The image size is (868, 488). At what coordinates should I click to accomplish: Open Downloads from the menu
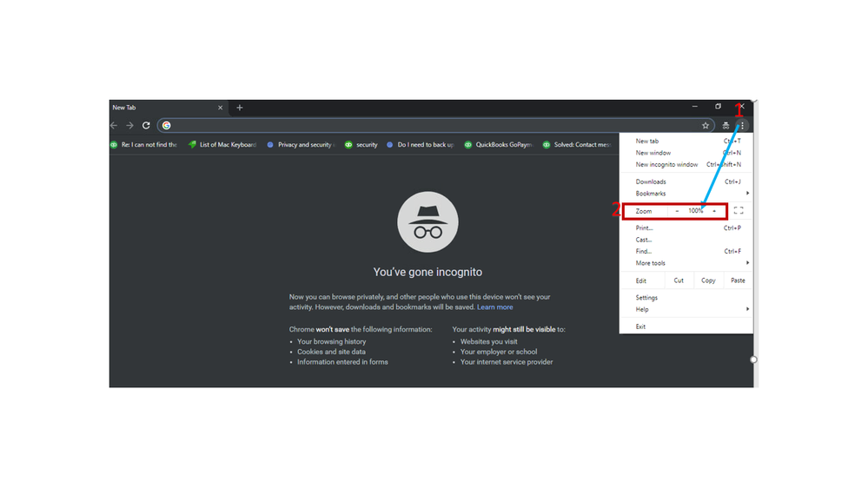click(686, 181)
